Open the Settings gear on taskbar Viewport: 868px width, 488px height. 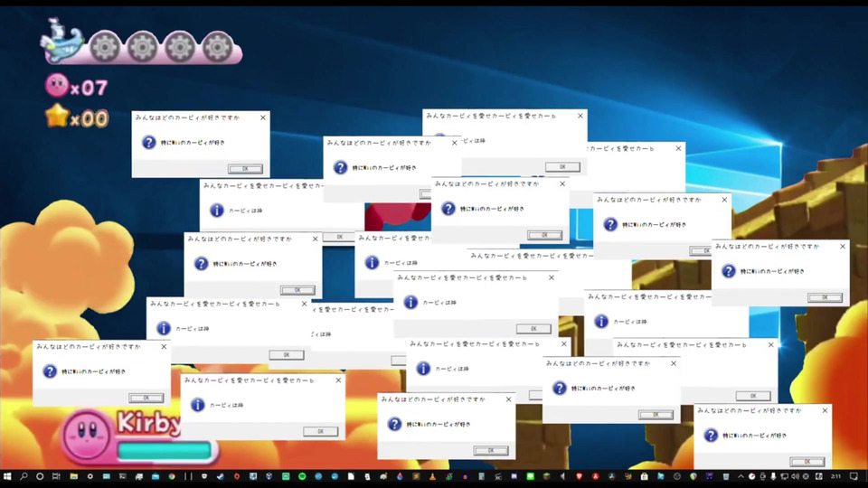pyautogui.click(x=90, y=476)
